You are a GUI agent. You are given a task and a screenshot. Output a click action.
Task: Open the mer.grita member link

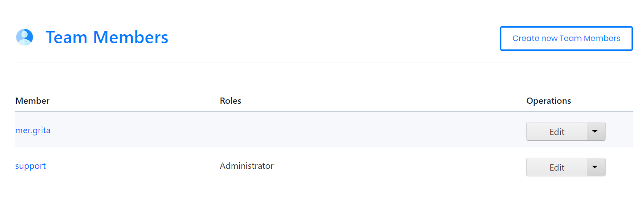33,131
